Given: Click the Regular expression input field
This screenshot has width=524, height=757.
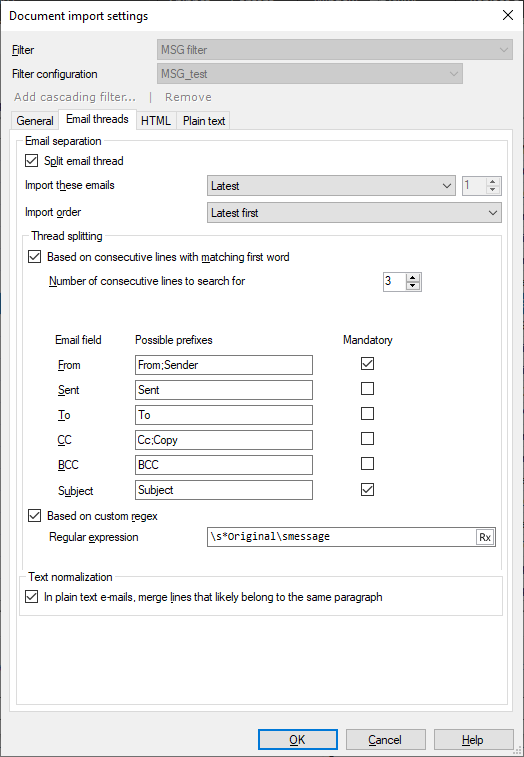Looking at the screenshot, I should tap(341, 537).
